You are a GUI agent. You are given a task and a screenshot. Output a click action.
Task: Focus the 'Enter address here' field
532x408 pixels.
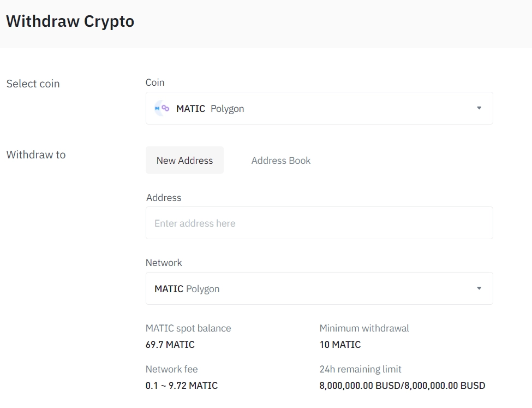[x=319, y=223]
